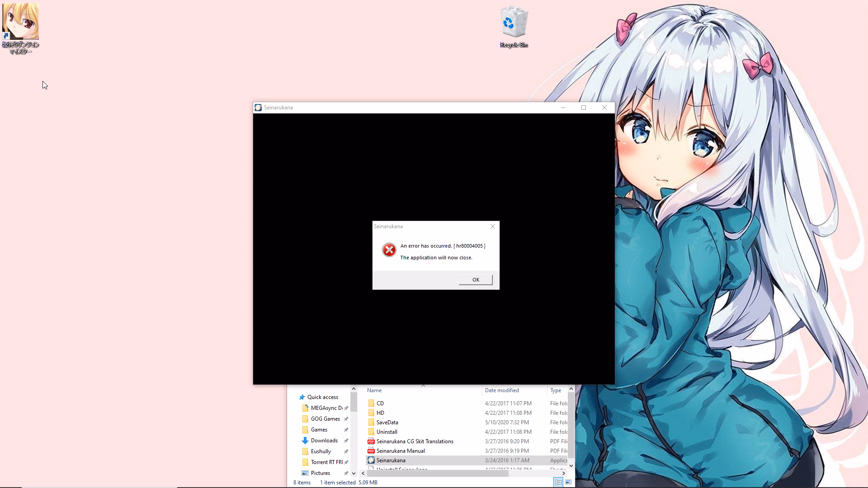Click the date 3/27/2016 9:19 PM
The height and width of the screenshot is (488, 868).
pos(507,451)
